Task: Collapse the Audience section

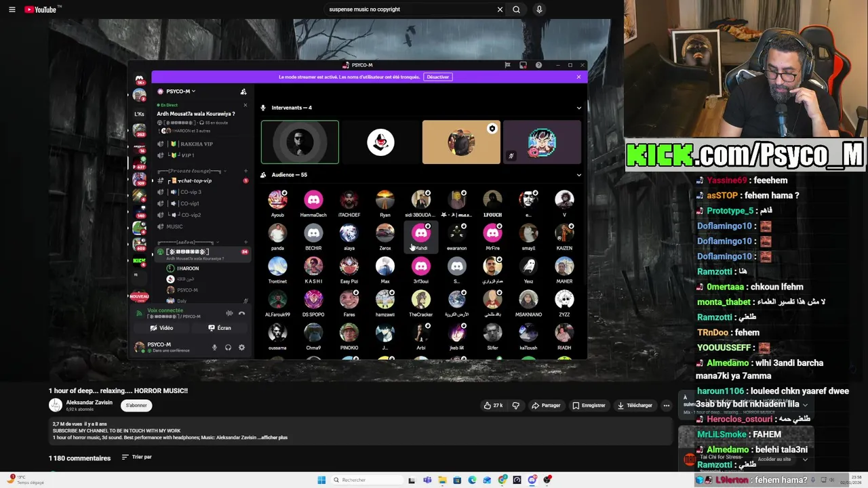Action: (578, 175)
